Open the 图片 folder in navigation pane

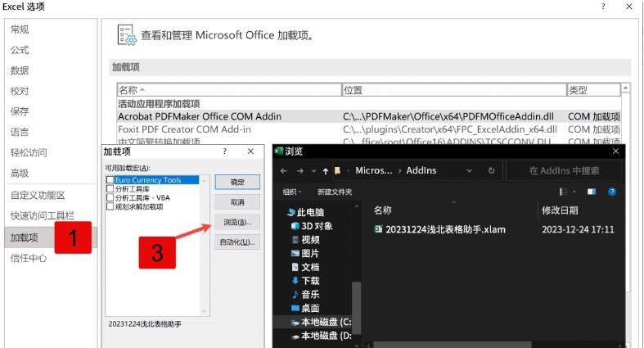305,254
